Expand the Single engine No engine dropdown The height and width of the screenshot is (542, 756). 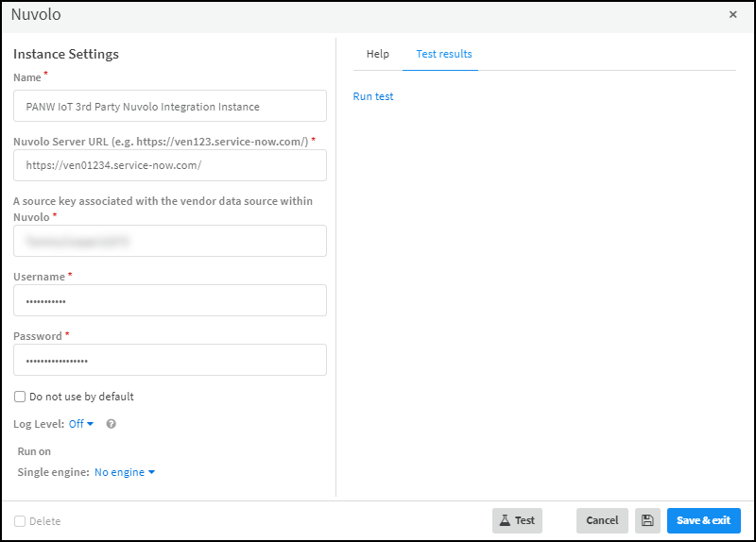pos(124,472)
